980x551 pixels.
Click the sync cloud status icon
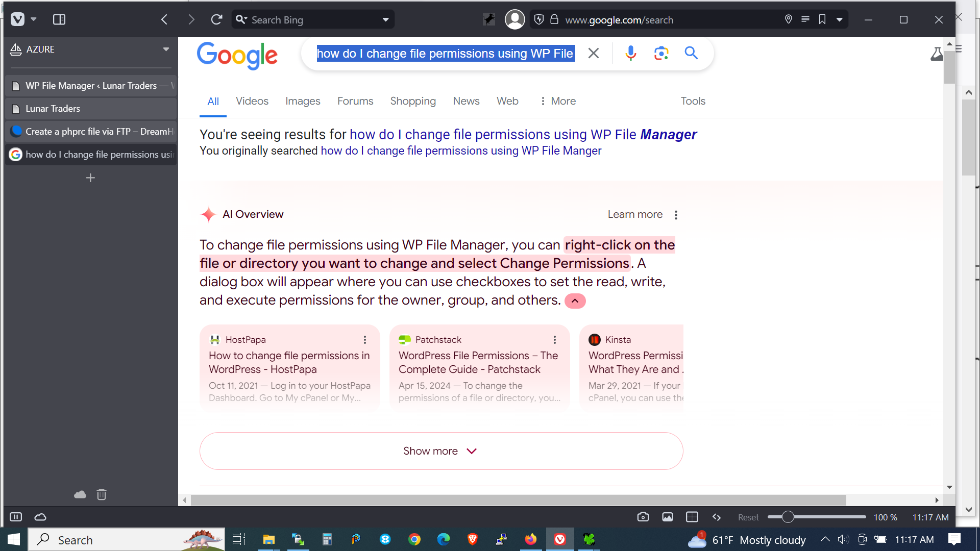[x=40, y=517]
